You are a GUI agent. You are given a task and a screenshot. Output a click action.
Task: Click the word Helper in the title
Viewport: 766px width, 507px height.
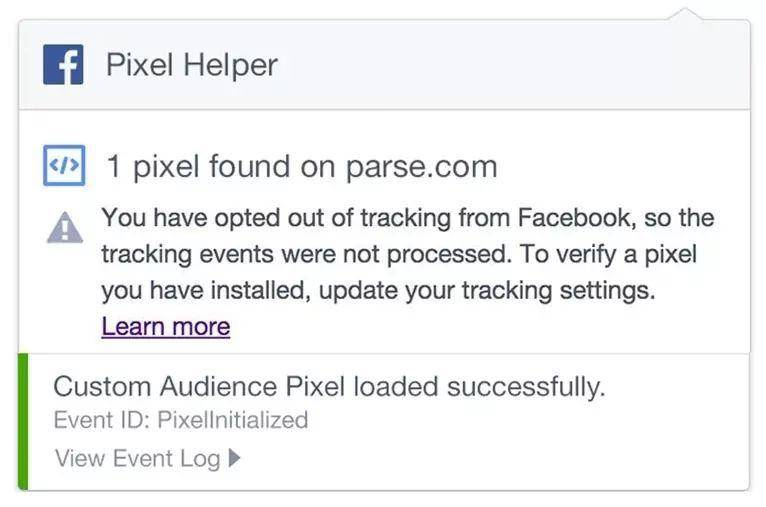[230, 64]
